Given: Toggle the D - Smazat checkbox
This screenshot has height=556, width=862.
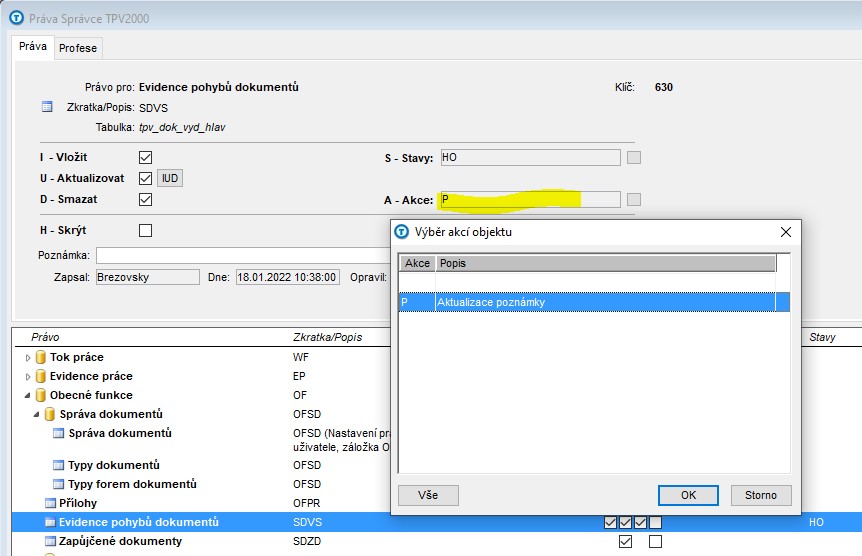Looking at the screenshot, I should coord(145,199).
